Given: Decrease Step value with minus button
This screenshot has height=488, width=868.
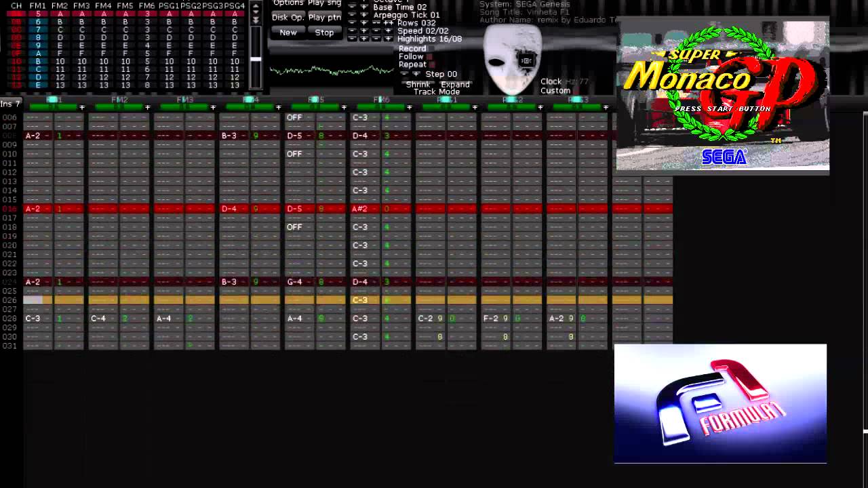Looking at the screenshot, I should [x=405, y=74].
